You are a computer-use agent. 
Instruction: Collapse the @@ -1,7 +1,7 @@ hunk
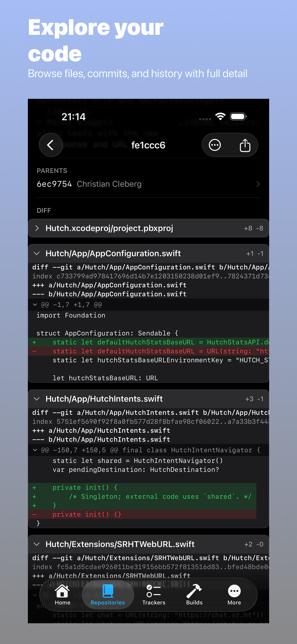(x=148, y=305)
